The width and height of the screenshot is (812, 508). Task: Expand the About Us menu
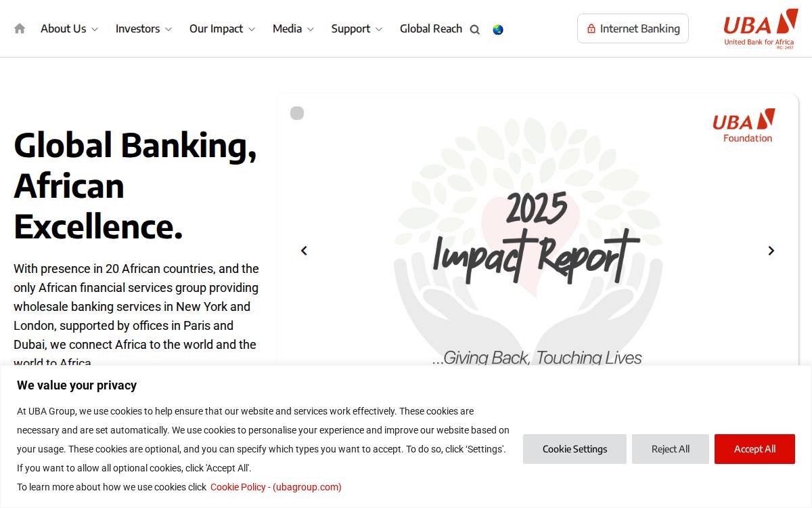[69, 28]
